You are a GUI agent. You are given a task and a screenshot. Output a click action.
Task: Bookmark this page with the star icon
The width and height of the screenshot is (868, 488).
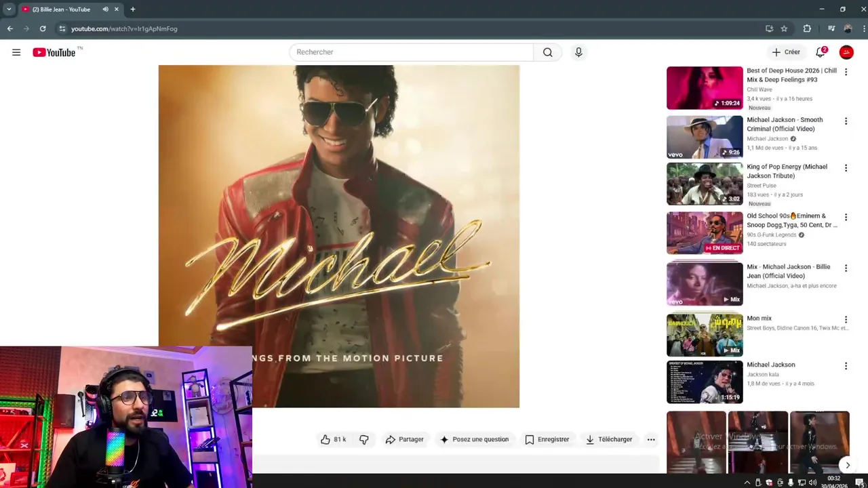tap(784, 28)
